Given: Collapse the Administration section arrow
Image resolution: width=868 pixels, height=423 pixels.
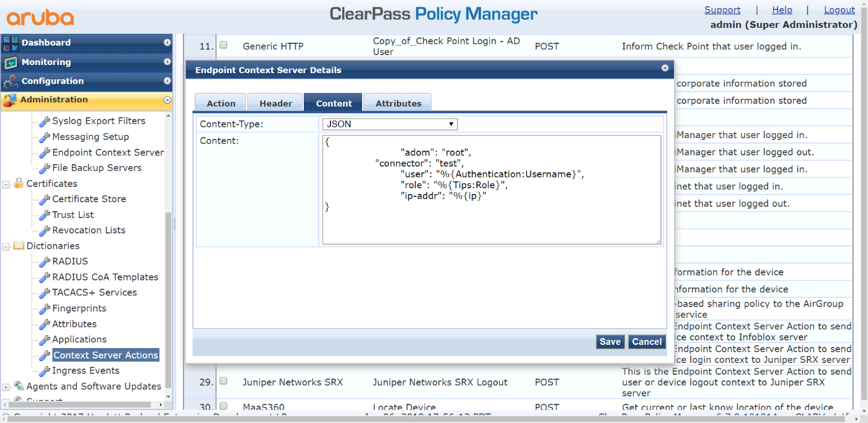Looking at the screenshot, I should pyautogui.click(x=167, y=100).
